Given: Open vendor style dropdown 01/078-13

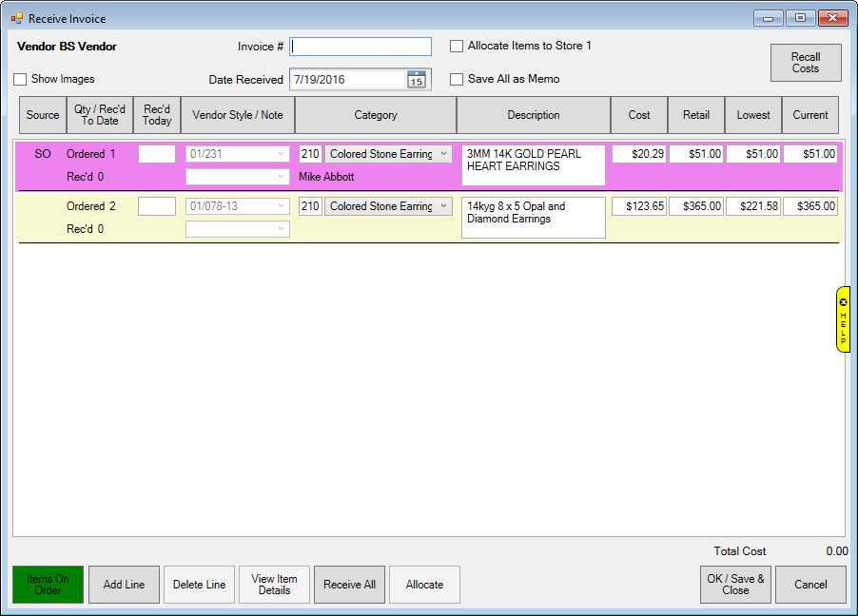Looking at the screenshot, I should 280,206.
